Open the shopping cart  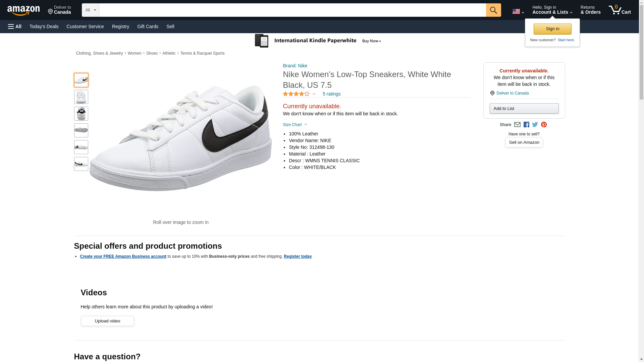[620, 10]
